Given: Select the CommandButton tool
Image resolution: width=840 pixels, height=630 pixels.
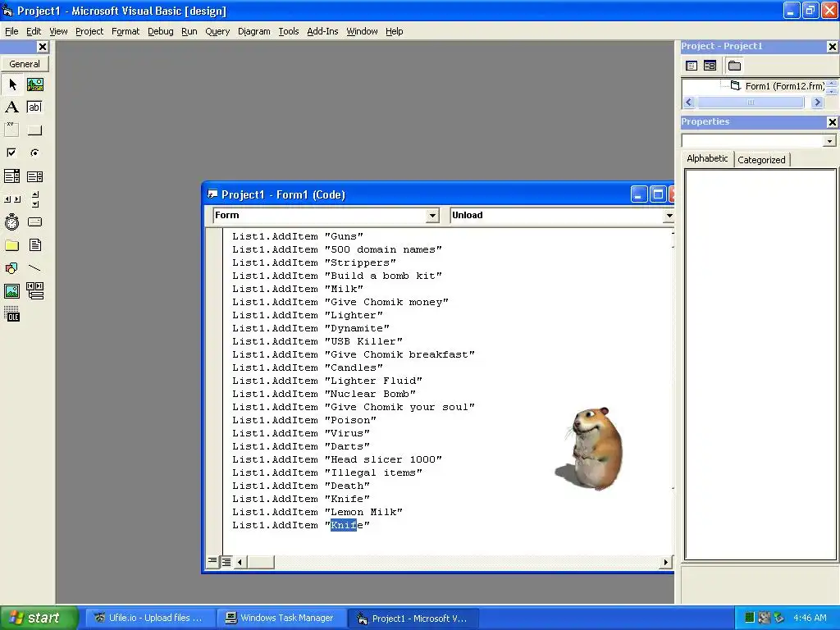Looking at the screenshot, I should click(34, 130).
